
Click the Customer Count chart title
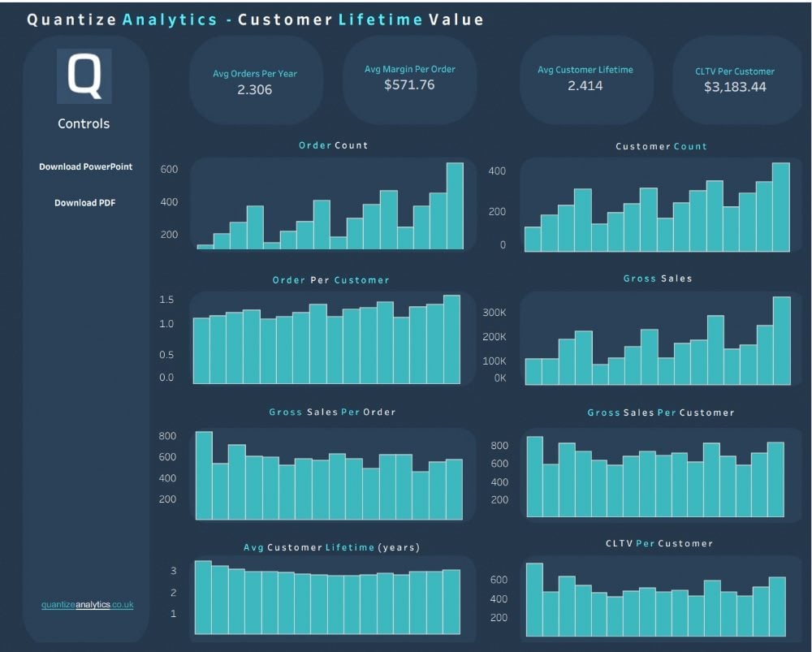pyautogui.click(x=661, y=146)
